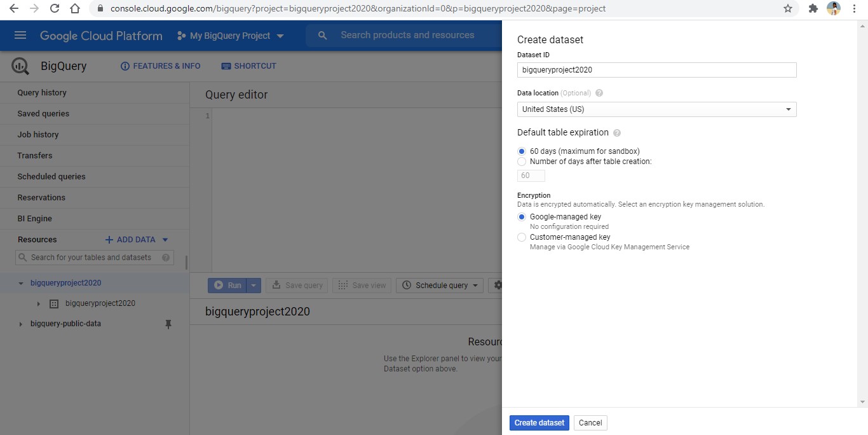
Task: Click the help icon beside Default table expiration
Action: coord(617,133)
